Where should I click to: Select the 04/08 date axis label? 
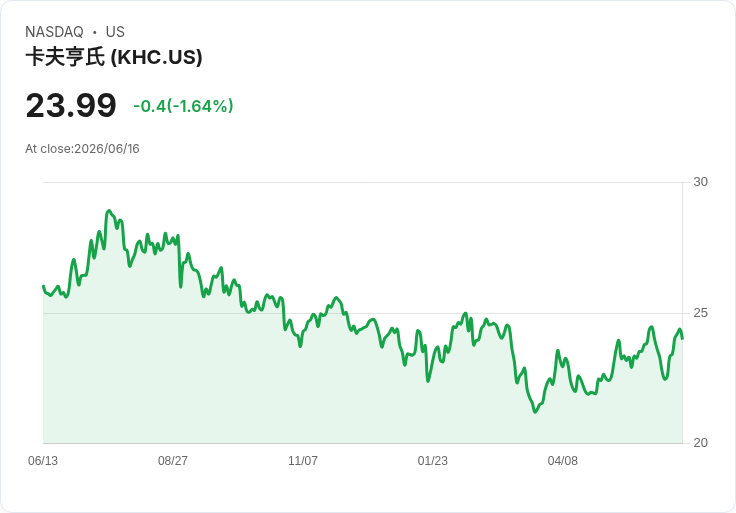tap(562, 460)
